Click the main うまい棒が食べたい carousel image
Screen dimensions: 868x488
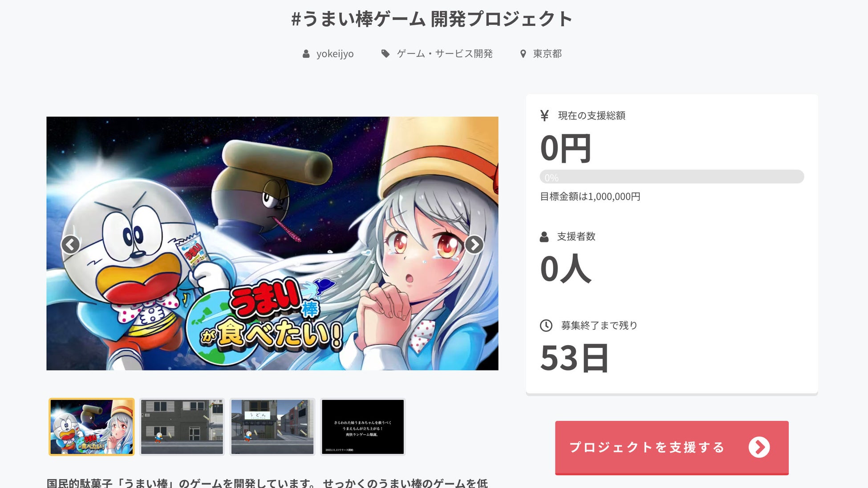[x=272, y=243]
